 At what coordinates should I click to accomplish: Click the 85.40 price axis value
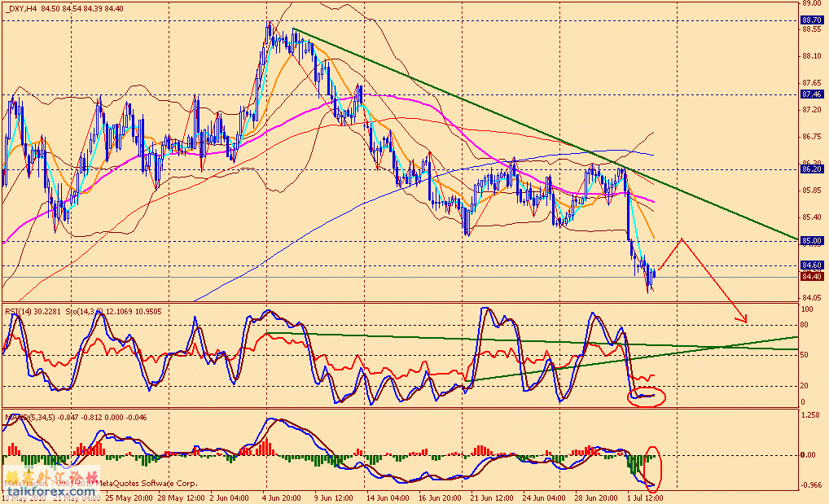point(812,217)
